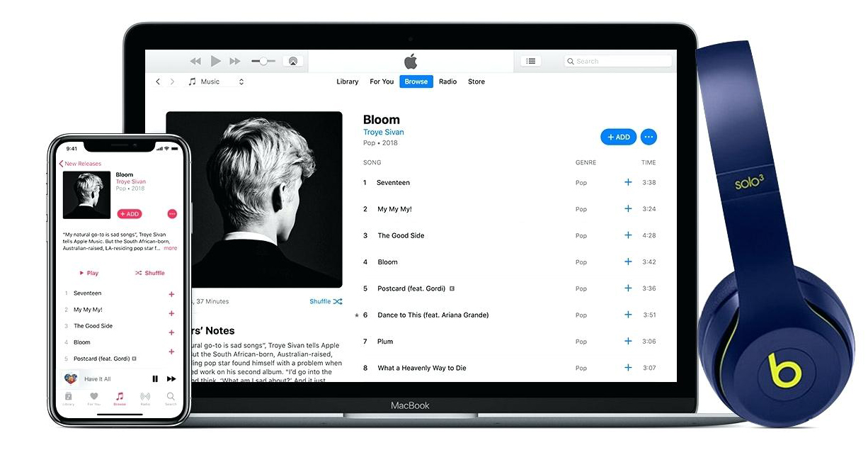
Task: Pause playback in the iPhone mini player
Action: (x=155, y=379)
